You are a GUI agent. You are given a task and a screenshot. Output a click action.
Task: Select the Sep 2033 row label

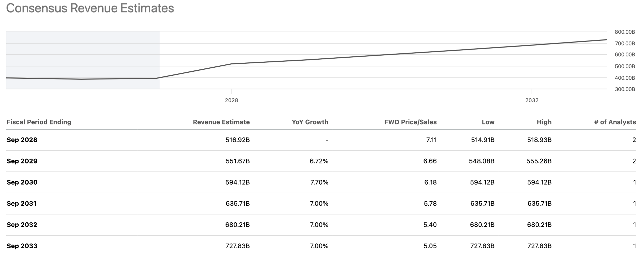[x=22, y=246]
